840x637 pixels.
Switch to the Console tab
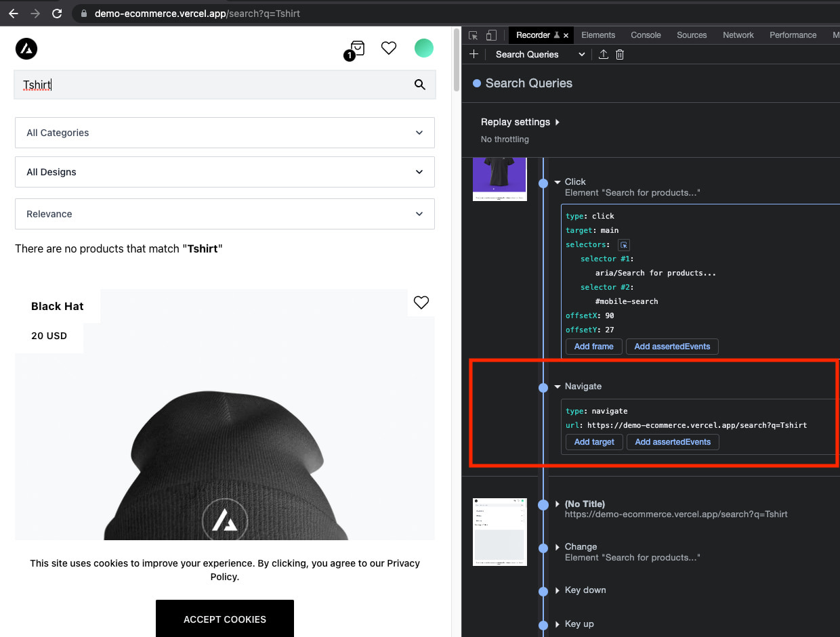[x=645, y=35]
